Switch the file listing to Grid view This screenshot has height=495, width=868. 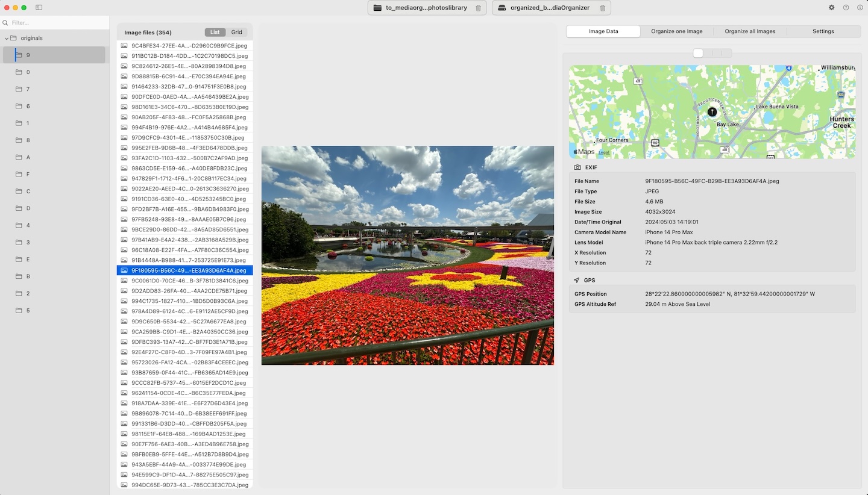tap(236, 32)
